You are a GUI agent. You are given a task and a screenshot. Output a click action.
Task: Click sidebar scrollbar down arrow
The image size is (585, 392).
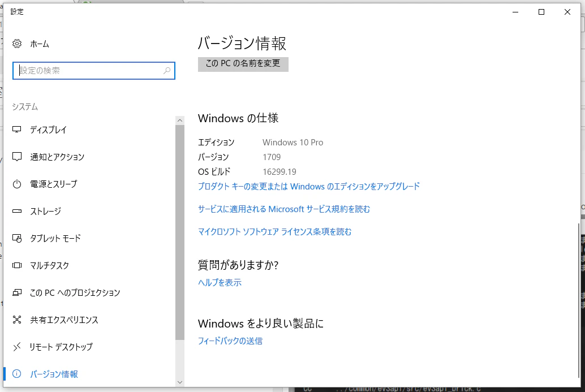coord(180,382)
